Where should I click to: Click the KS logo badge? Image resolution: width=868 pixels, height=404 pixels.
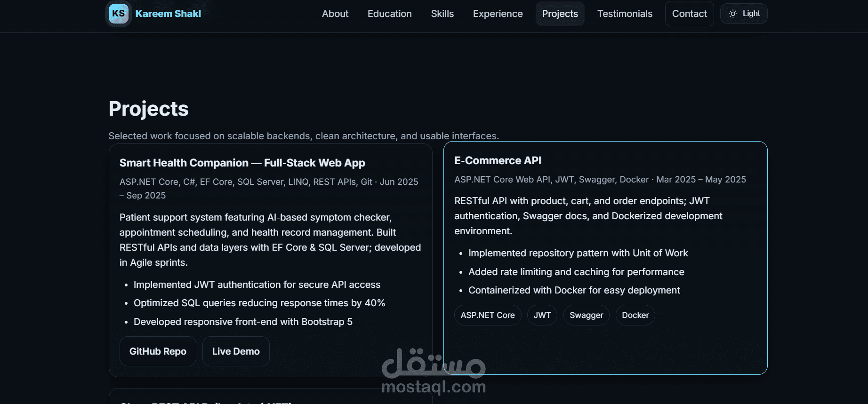pos(119,14)
